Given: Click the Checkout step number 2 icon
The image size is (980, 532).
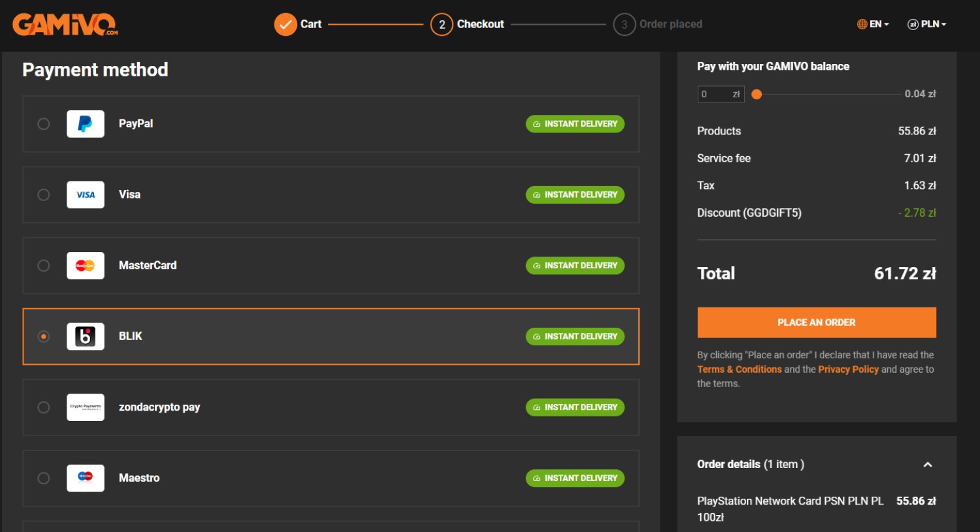Looking at the screenshot, I should point(442,25).
